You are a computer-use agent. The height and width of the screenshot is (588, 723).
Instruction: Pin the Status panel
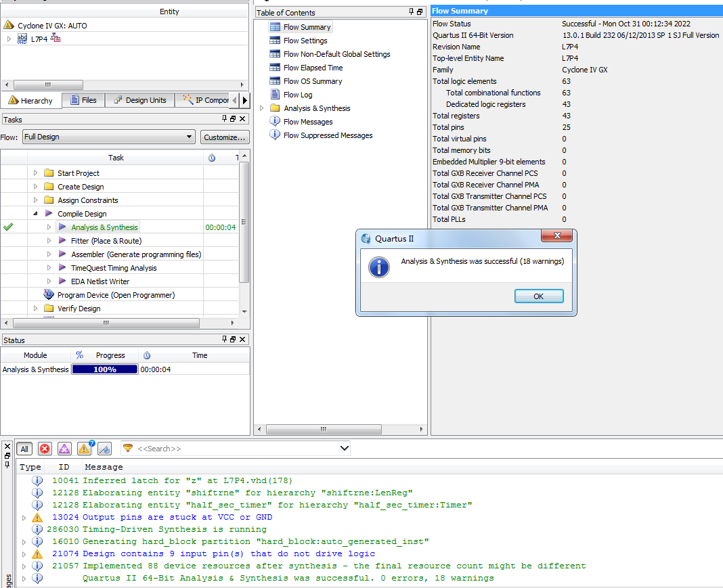coord(225,340)
